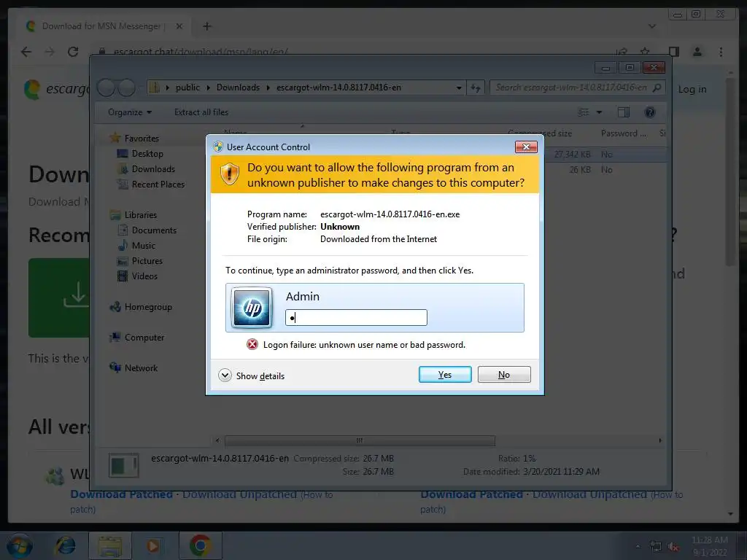The width and height of the screenshot is (747, 560).
Task: Expand Show details chevron in UAC dialog
Action: 225,376
